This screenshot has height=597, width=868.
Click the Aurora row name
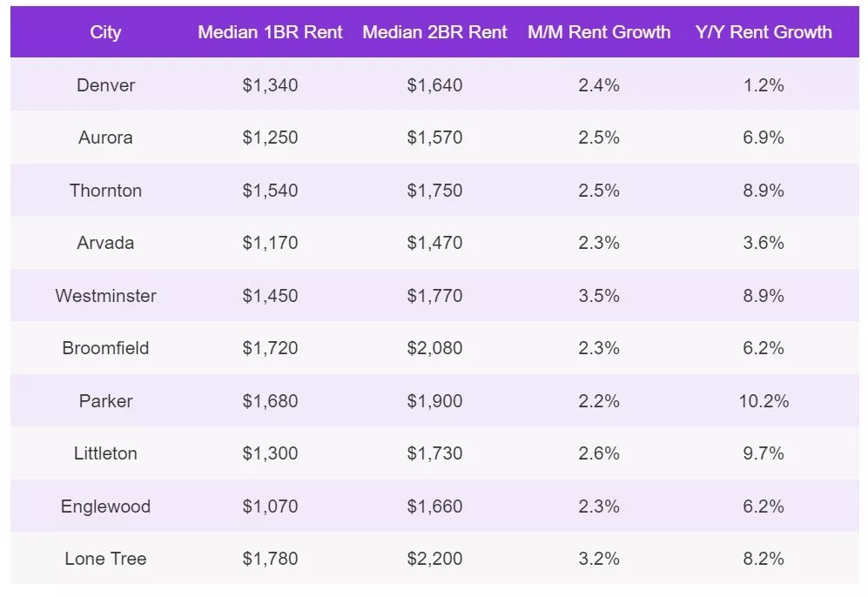[x=105, y=138]
